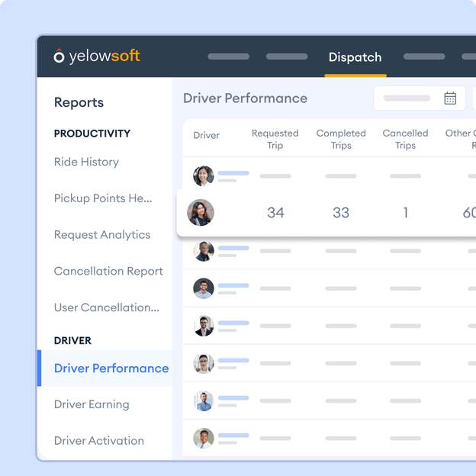Screen dimensions: 476x476
Task: Select User Cancellation... report
Action: [x=107, y=307]
